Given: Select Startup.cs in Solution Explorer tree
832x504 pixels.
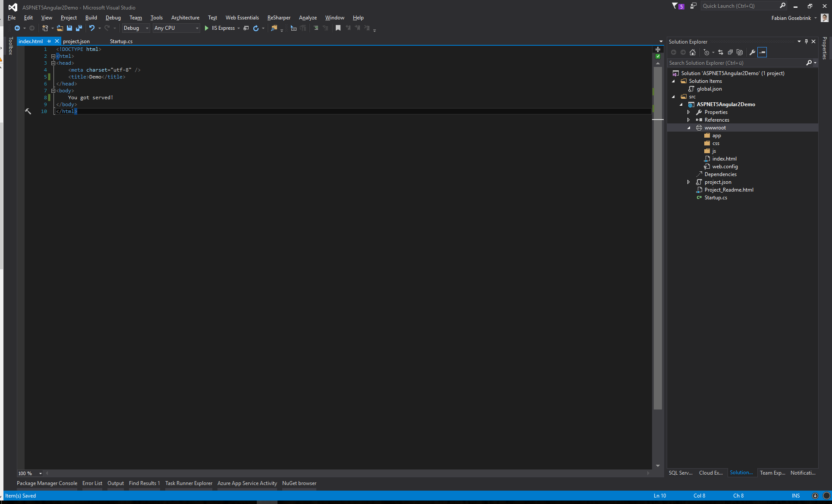Looking at the screenshot, I should click(716, 198).
